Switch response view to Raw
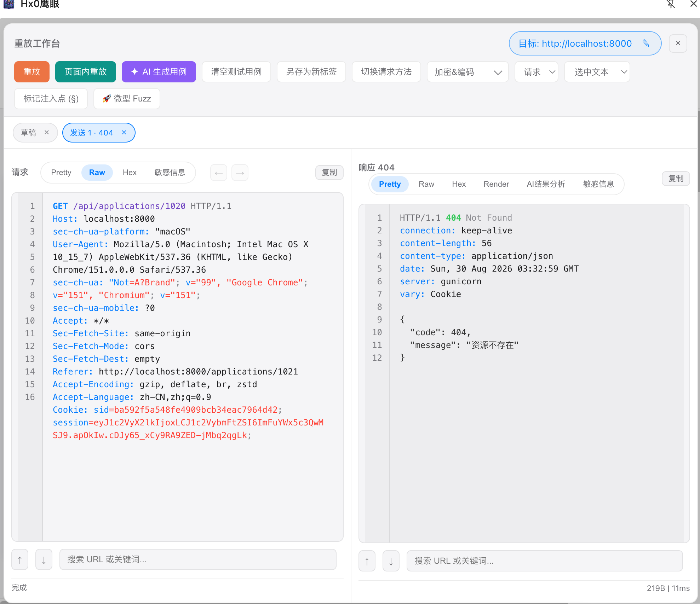Screen dimensions: 700x604 pyautogui.click(x=426, y=184)
